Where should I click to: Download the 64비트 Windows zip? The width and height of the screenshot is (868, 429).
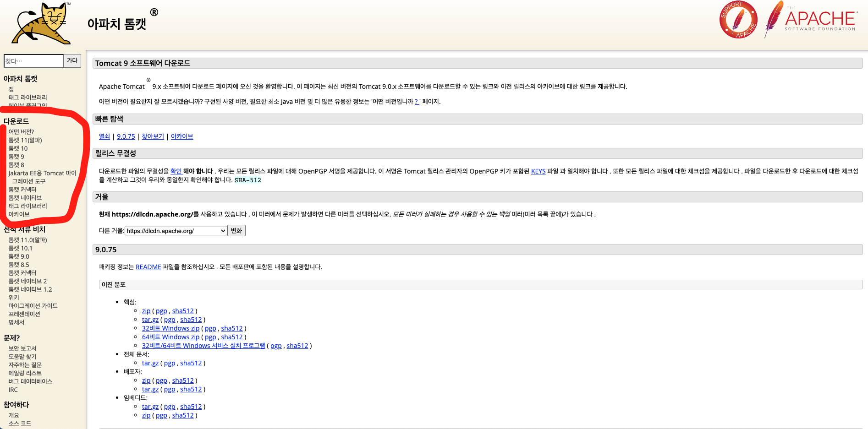tap(171, 337)
